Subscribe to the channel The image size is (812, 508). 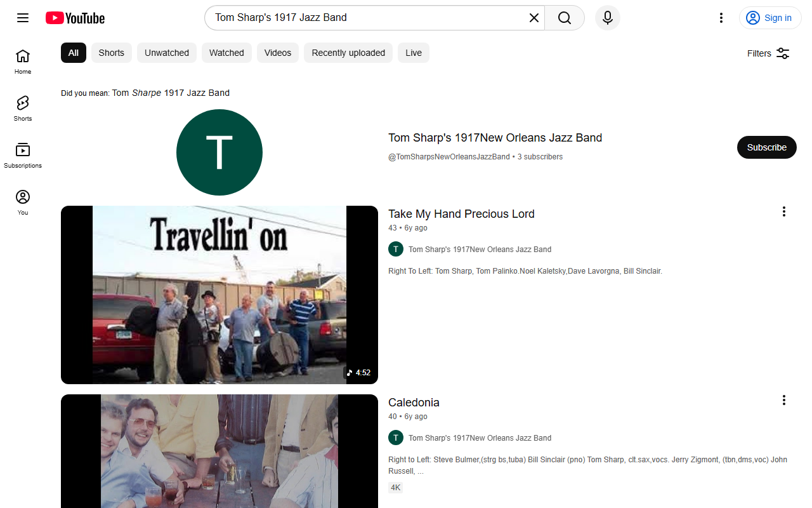(766, 147)
